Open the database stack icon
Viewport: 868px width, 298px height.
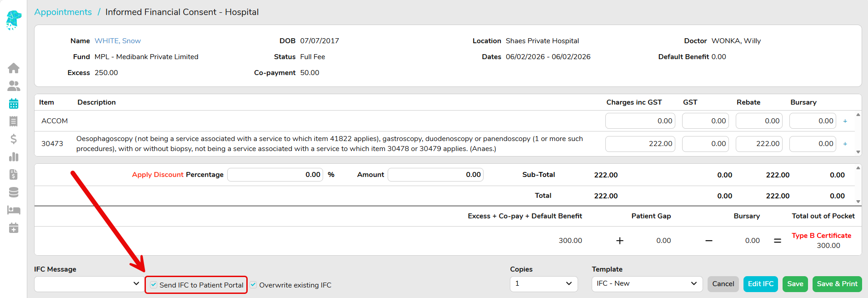[14, 192]
